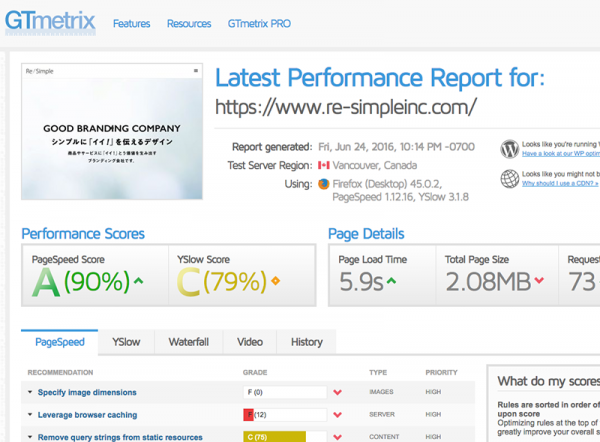
Task: Go to GTmetrix PRO page
Action: pos(259,24)
